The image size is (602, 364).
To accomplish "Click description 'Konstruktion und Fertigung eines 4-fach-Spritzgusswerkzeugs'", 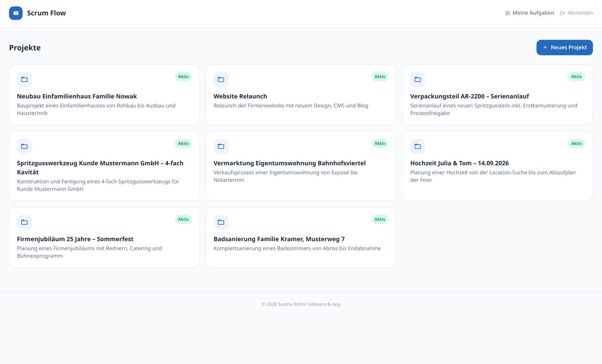I will pyautogui.click(x=98, y=185).
